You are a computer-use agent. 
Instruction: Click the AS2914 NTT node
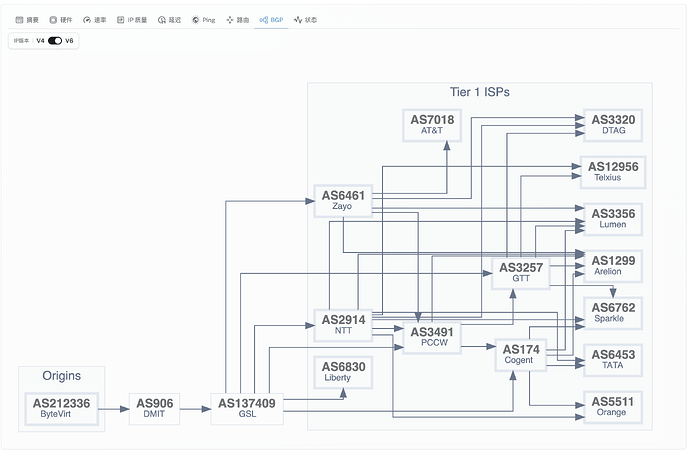pyautogui.click(x=343, y=325)
